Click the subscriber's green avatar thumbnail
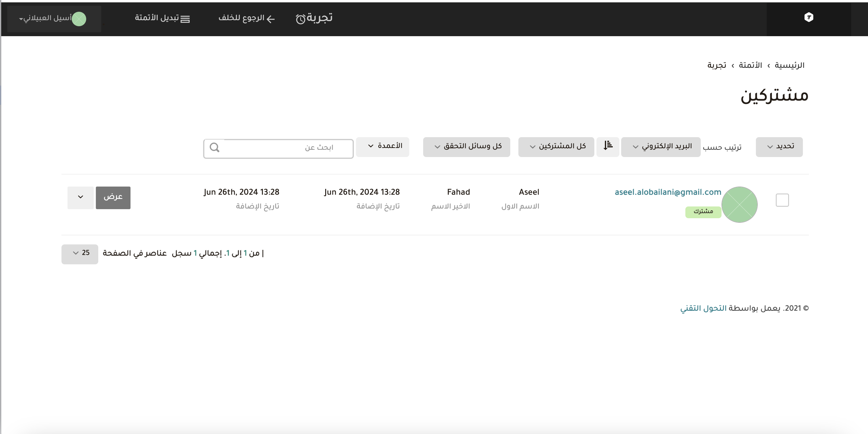Image resolution: width=868 pixels, height=434 pixels. tap(739, 205)
